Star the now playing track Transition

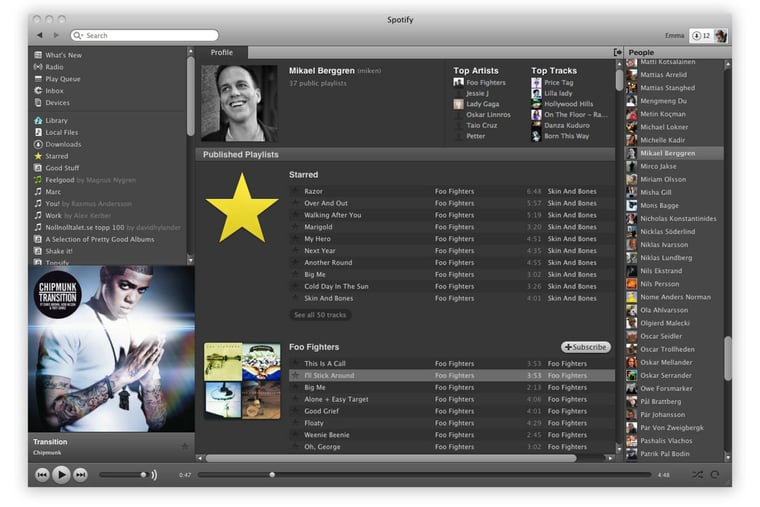(x=184, y=446)
